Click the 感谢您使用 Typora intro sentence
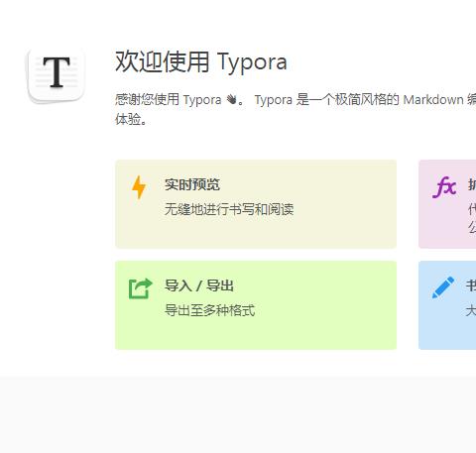The image size is (476, 453). [169, 99]
